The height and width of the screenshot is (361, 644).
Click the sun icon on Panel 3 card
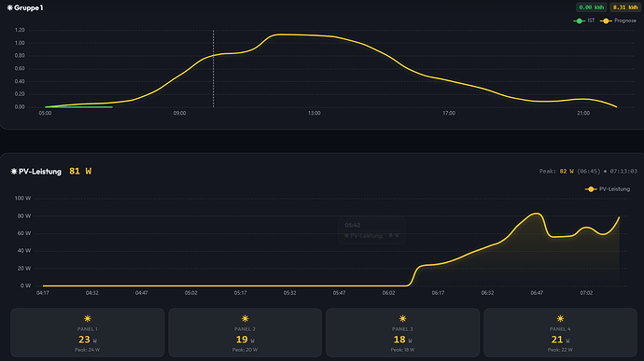click(402, 319)
